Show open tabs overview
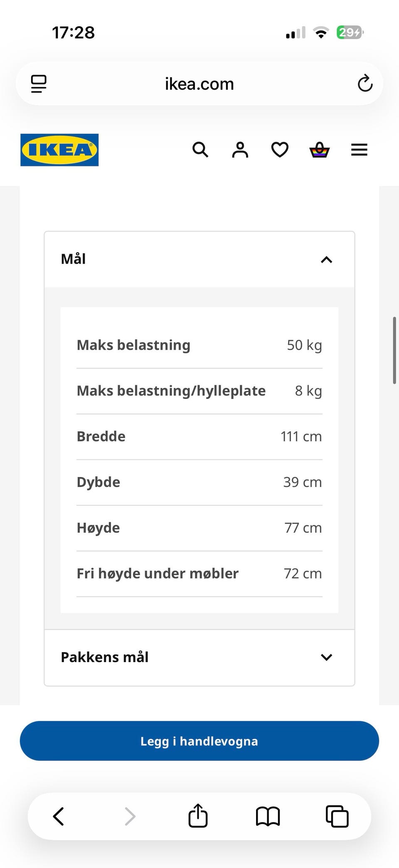Screen dimensions: 399x868 pyautogui.click(x=337, y=816)
